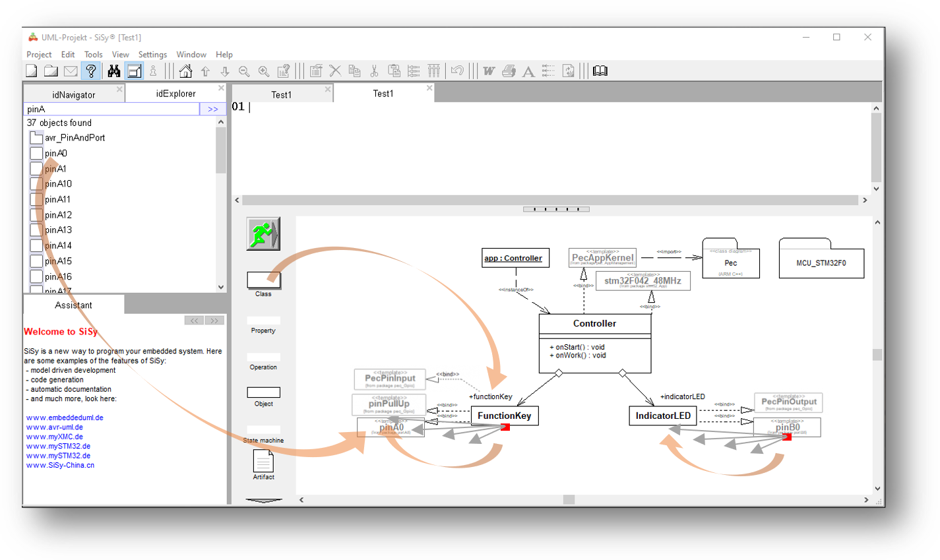This screenshot has height=560, width=940.
Task: Click the undo arrow icon in toolbar
Action: (456, 71)
